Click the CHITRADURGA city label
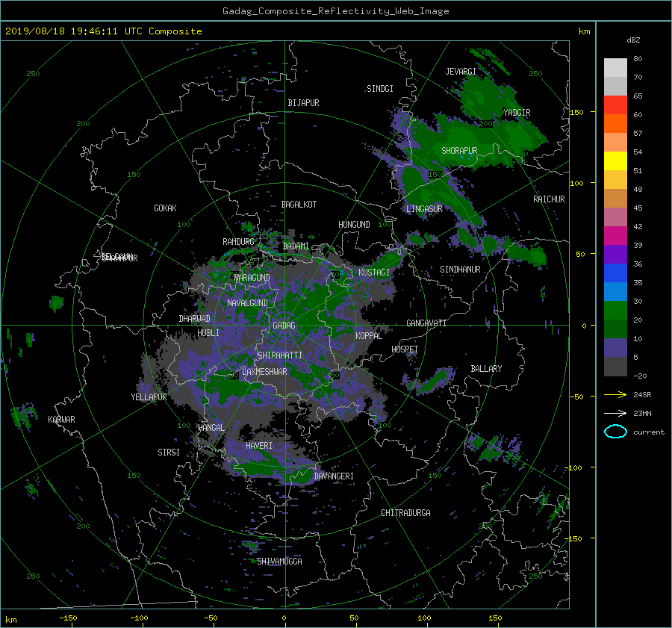 point(406,513)
